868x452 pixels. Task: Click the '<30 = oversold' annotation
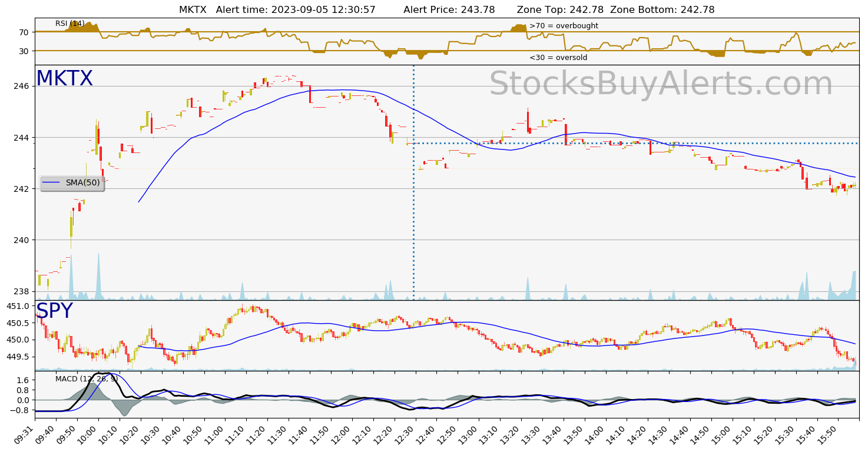[x=558, y=58]
